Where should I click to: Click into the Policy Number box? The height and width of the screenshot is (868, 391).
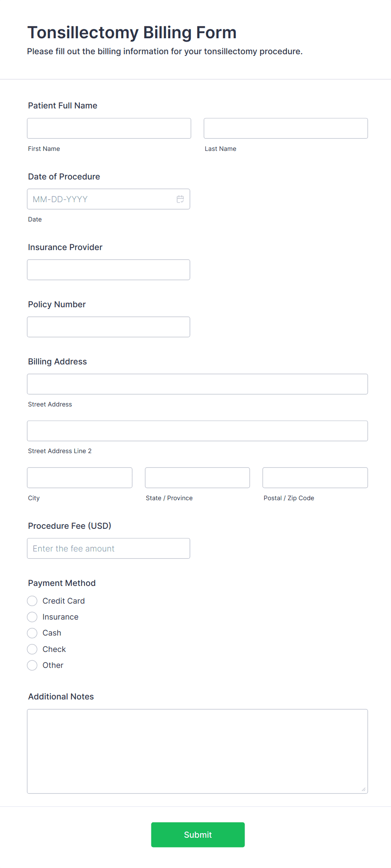point(108,327)
